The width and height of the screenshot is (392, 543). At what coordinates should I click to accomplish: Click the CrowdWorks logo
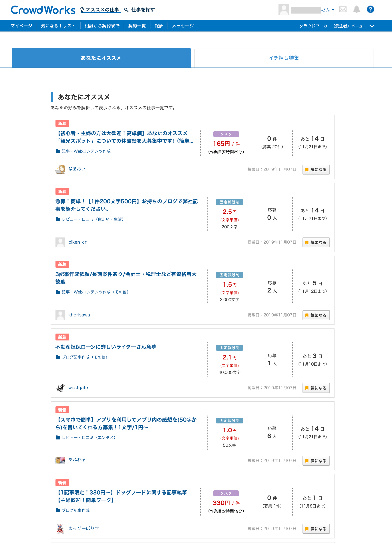point(43,10)
